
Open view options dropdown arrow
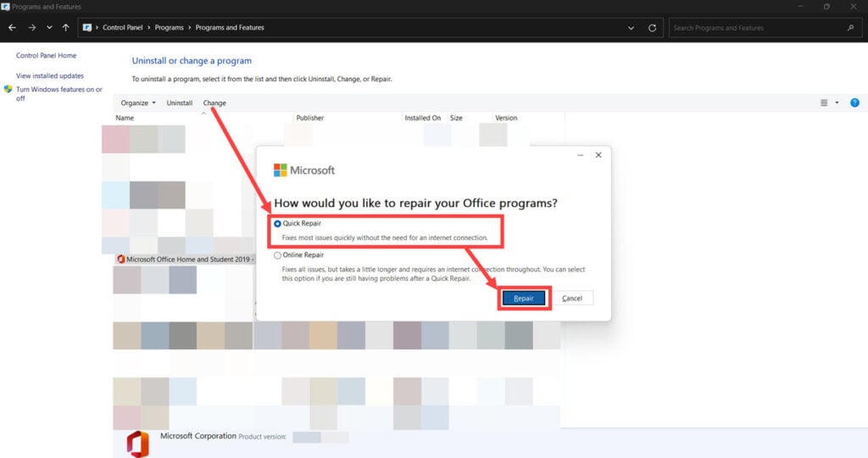[837, 103]
